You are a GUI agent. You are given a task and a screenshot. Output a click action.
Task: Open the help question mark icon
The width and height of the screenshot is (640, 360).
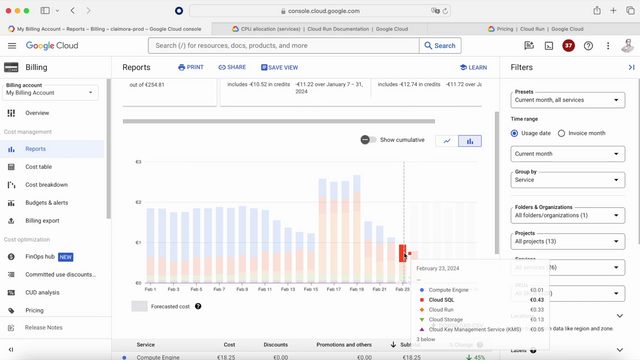588,46
